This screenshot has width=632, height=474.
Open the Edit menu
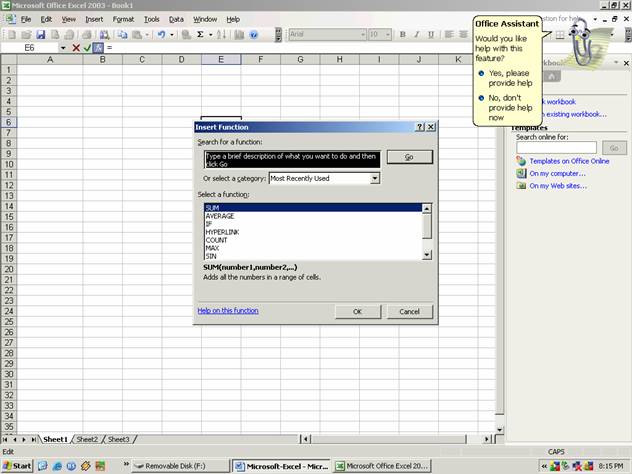pyautogui.click(x=46, y=19)
